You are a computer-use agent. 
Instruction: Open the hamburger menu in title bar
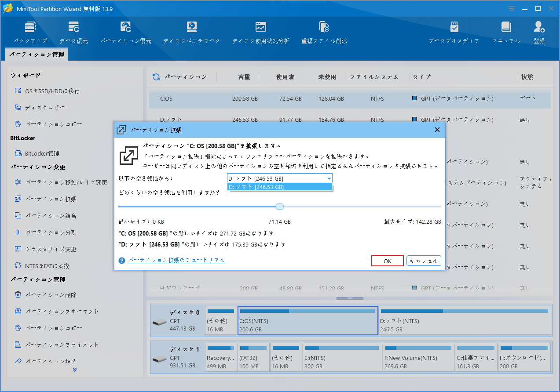tap(512, 8)
